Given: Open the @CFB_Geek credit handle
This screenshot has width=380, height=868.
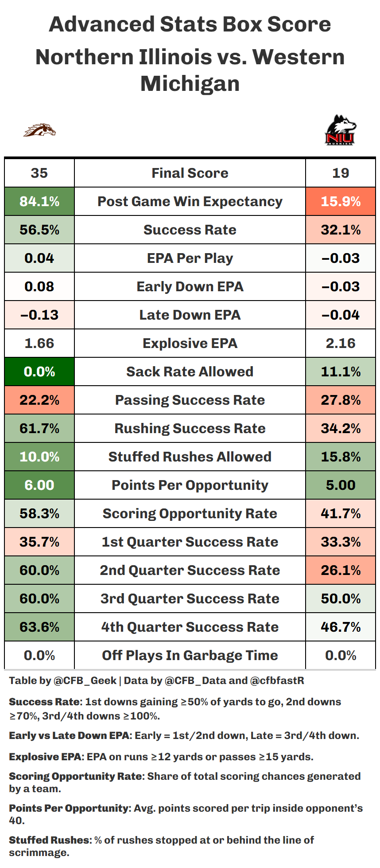Looking at the screenshot, I should pos(85,680).
